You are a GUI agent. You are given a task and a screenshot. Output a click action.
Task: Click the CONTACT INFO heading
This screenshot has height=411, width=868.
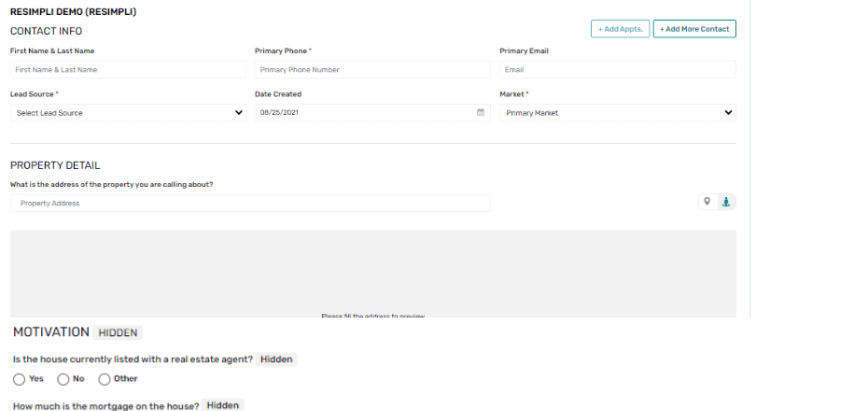[46, 31]
